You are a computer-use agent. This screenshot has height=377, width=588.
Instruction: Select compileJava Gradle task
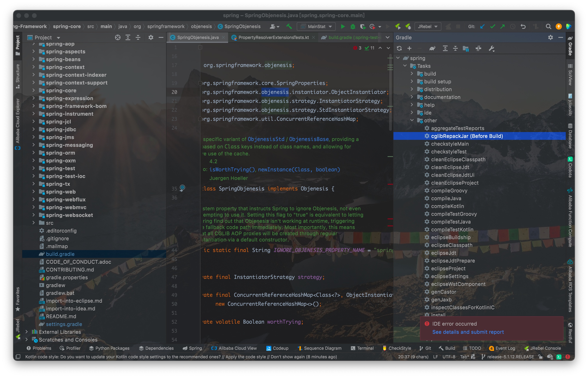[x=446, y=198]
